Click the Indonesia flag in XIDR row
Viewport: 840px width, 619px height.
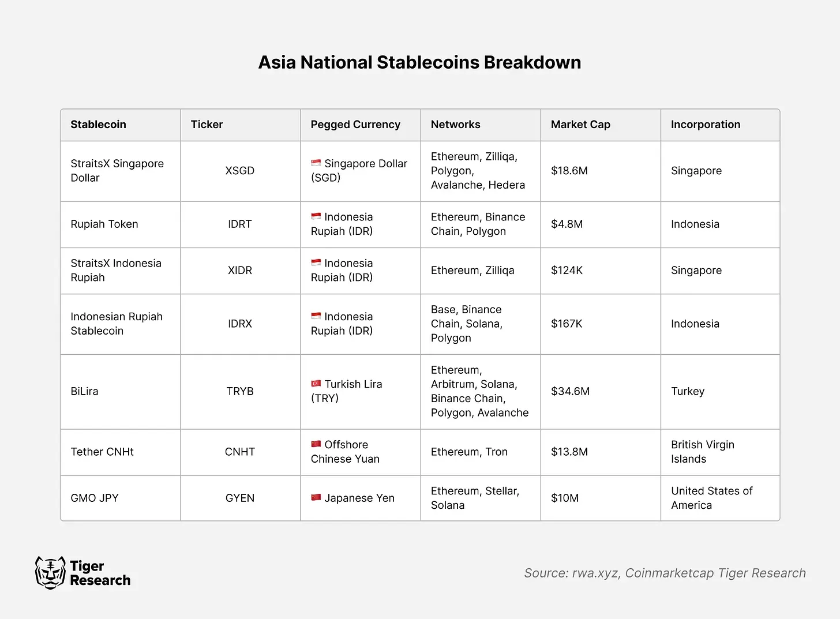(316, 262)
